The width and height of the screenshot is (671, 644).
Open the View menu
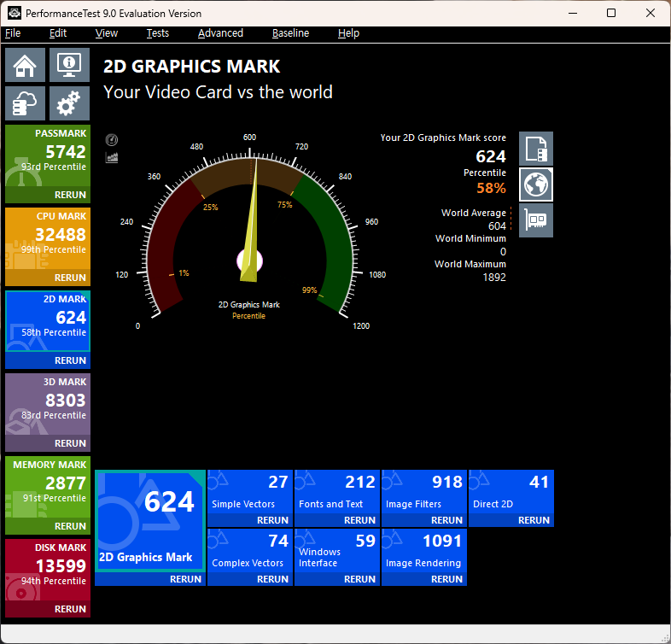[x=106, y=33]
